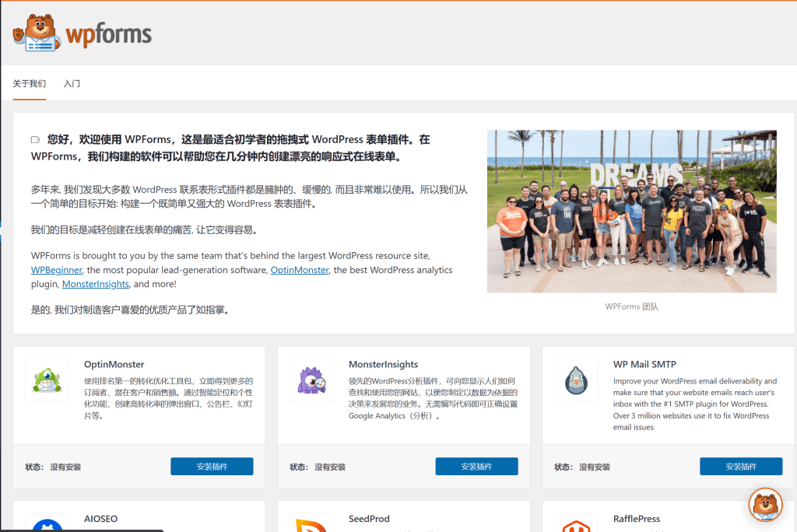Switch to the 入门 tab
Image resolution: width=797 pixels, height=532 pixels.
click(x=72, y=83)
